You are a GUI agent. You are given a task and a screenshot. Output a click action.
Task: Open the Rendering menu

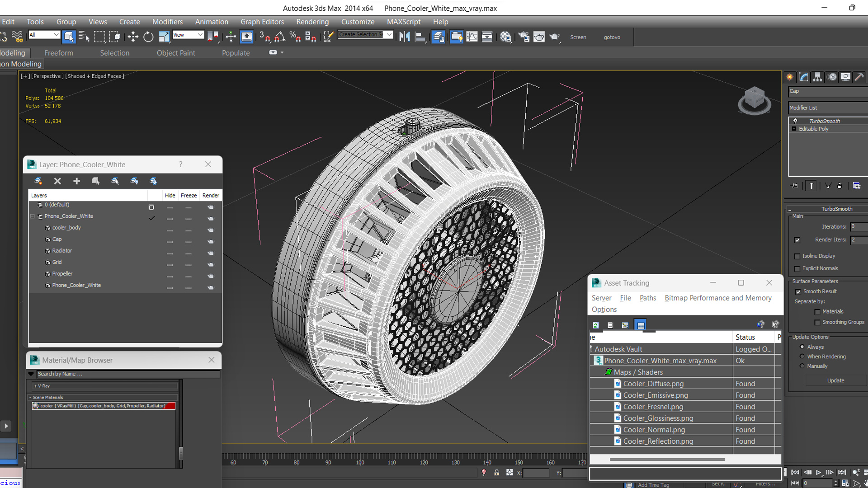(312, 22)
